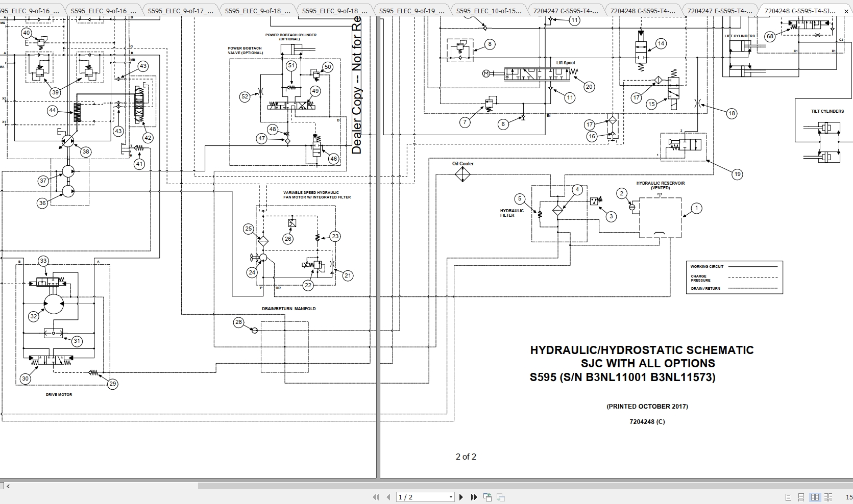This screenshot has width=853, height=504.
Task: Go to previous view
Action: point(486,496)
